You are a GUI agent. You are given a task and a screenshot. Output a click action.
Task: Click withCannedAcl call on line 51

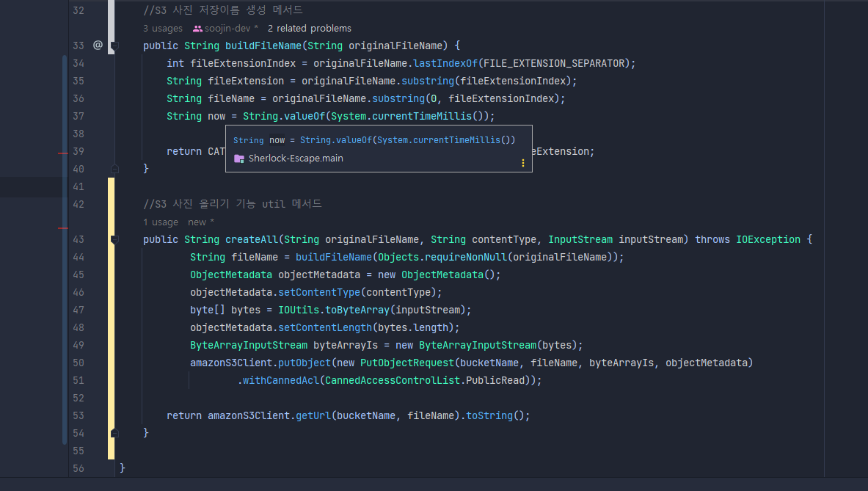[281, 380]
